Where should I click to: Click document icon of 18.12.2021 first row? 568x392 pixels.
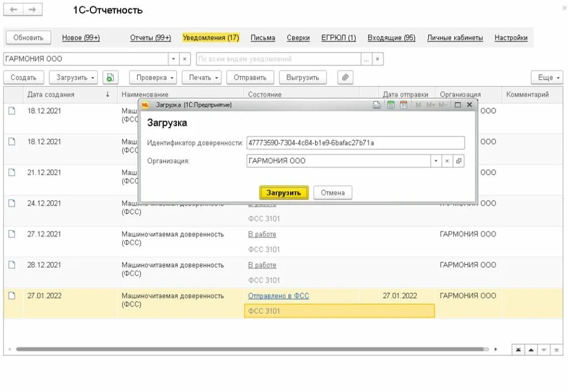click(12, 111)
